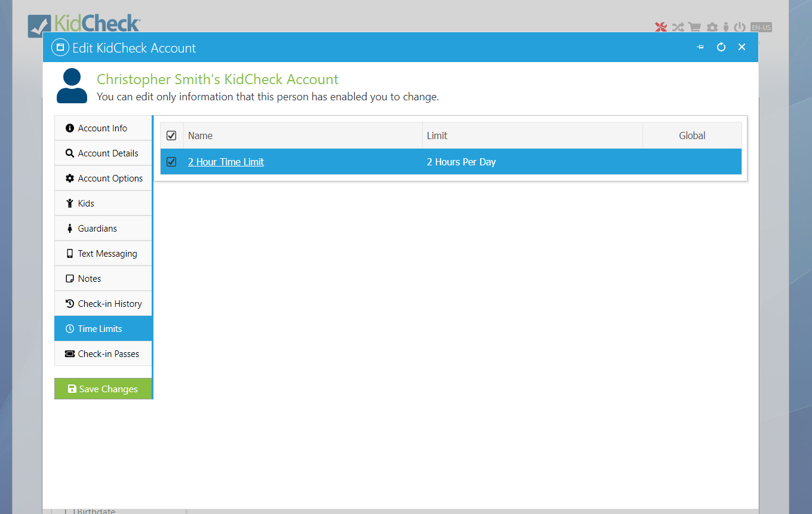Click the person icon in background header
812x514 pixels.
pos(726,27)
